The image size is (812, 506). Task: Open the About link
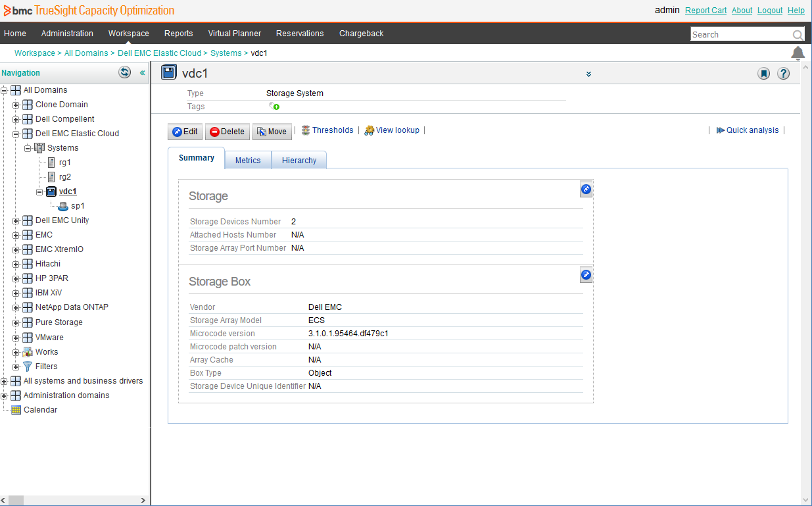click(742, 11)
